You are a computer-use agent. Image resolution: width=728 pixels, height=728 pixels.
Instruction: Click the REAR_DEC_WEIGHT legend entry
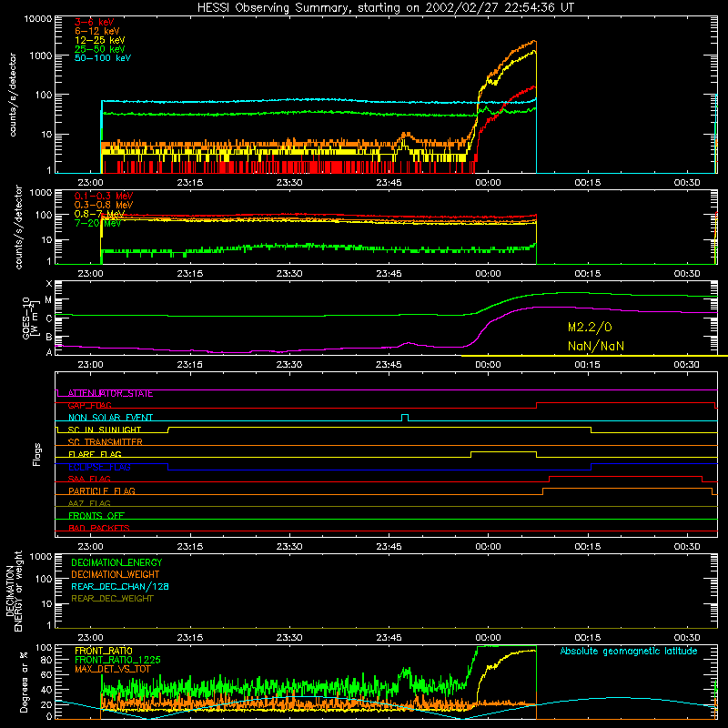coord(112,599)
